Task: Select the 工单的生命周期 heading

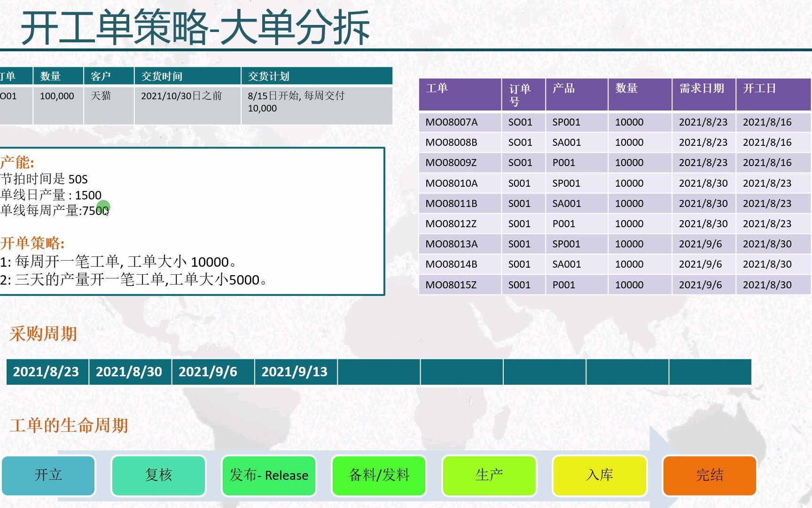Action: tap(69, 425)
